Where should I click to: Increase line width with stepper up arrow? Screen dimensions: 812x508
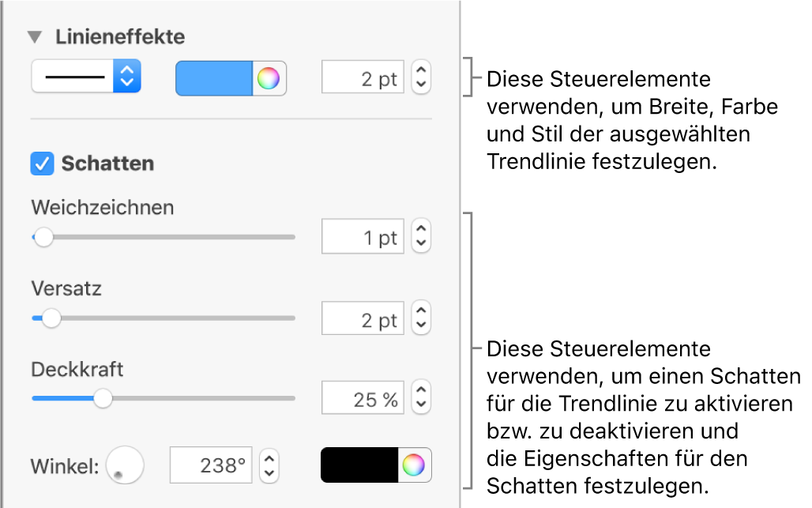point(421,71)
